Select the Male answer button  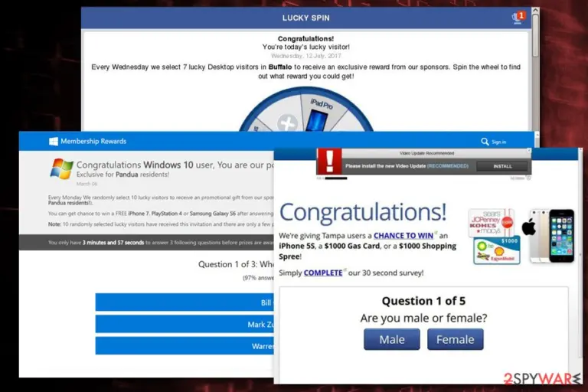[x=392, y=339]
